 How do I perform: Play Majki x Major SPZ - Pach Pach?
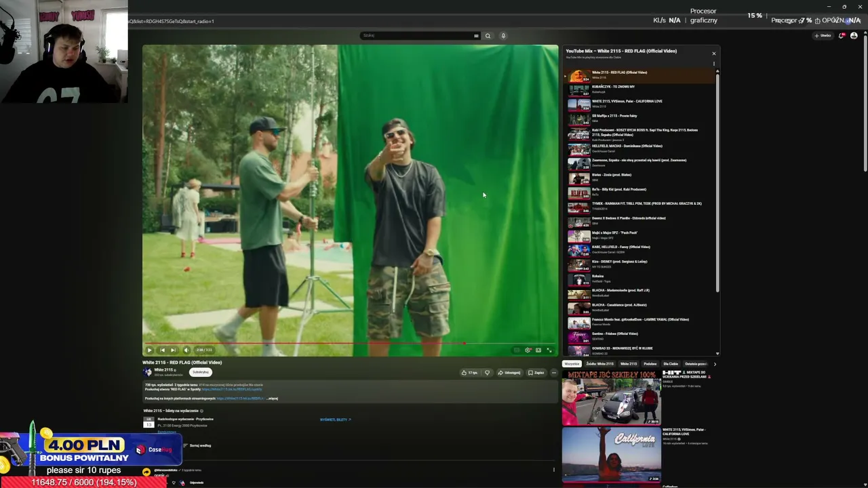[640, 235]
